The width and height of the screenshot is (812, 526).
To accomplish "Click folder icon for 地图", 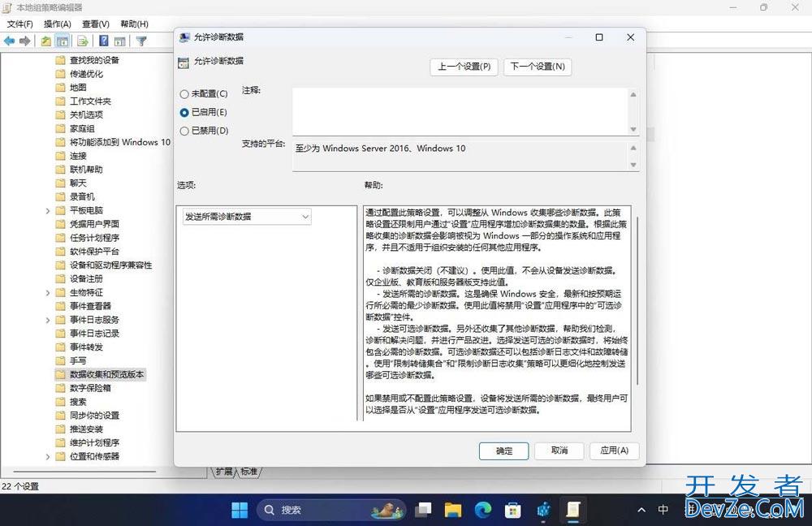I will click(61, 88).
